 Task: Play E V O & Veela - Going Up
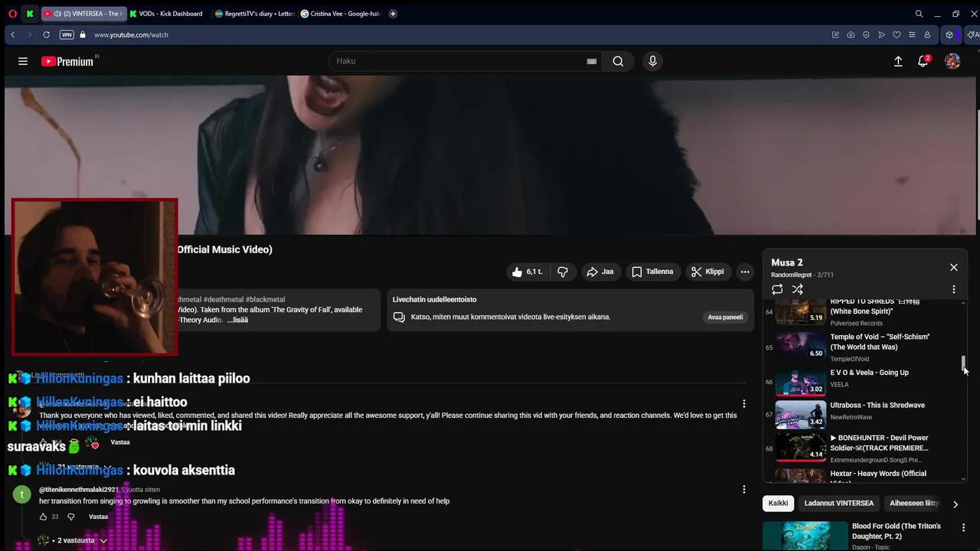(861, 380)
